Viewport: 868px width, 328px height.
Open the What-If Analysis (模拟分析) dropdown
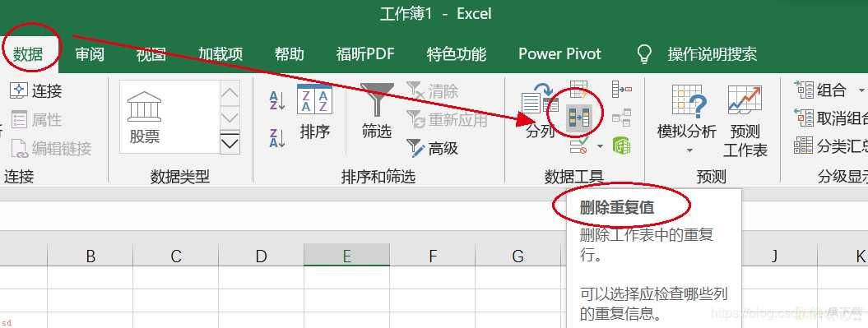coord(686,119)
